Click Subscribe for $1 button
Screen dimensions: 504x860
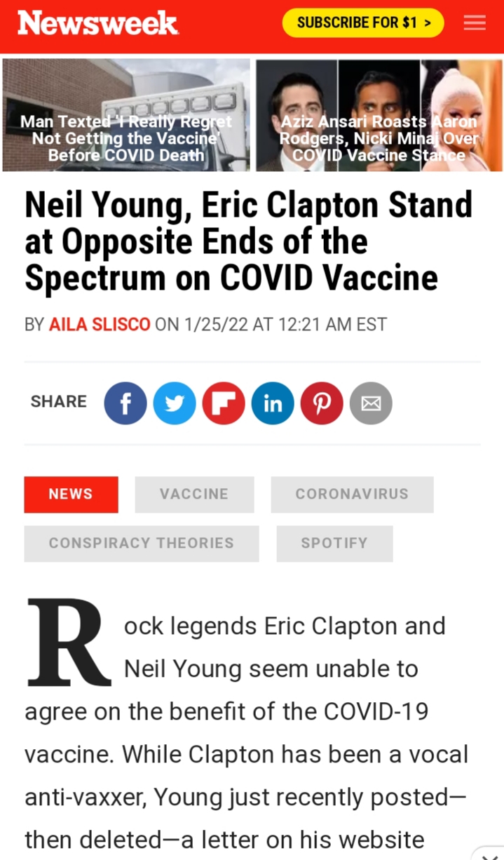click(x=363, y=23)
